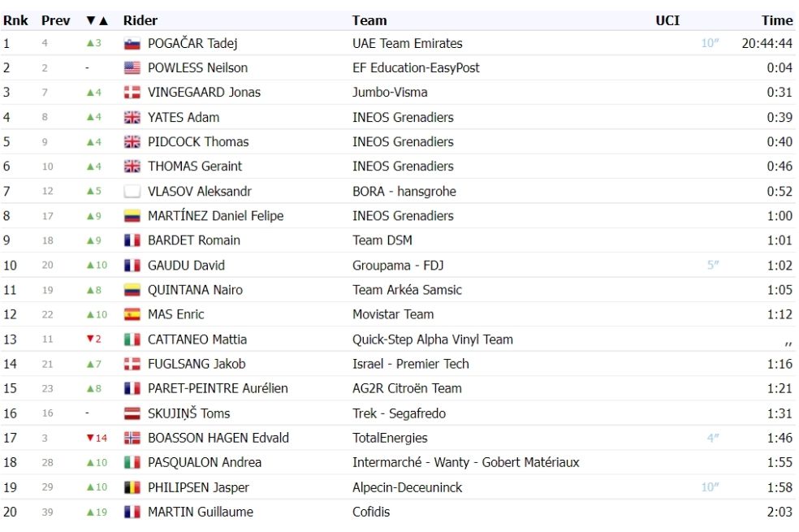
Task: Open the Jumbo-Visma team link
Action: (x=390, y=93)
